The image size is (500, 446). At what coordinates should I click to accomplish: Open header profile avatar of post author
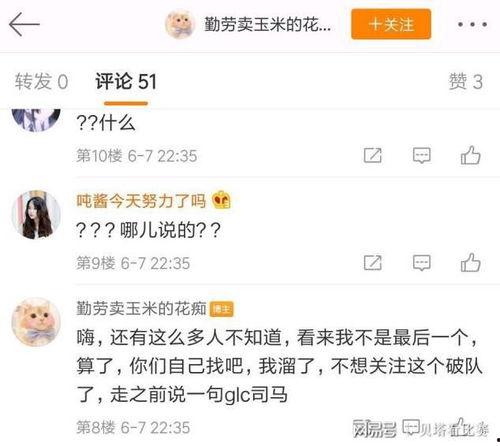tap(180, 24)
